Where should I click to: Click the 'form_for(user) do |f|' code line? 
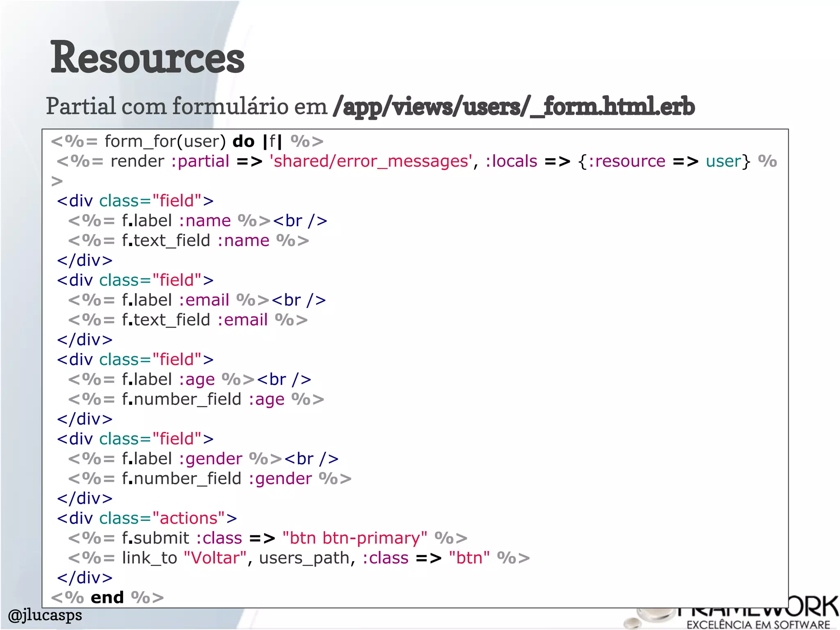(187, 141)
